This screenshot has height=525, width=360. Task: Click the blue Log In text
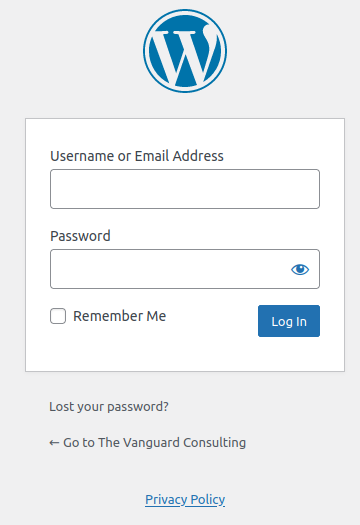coord(289,322)
